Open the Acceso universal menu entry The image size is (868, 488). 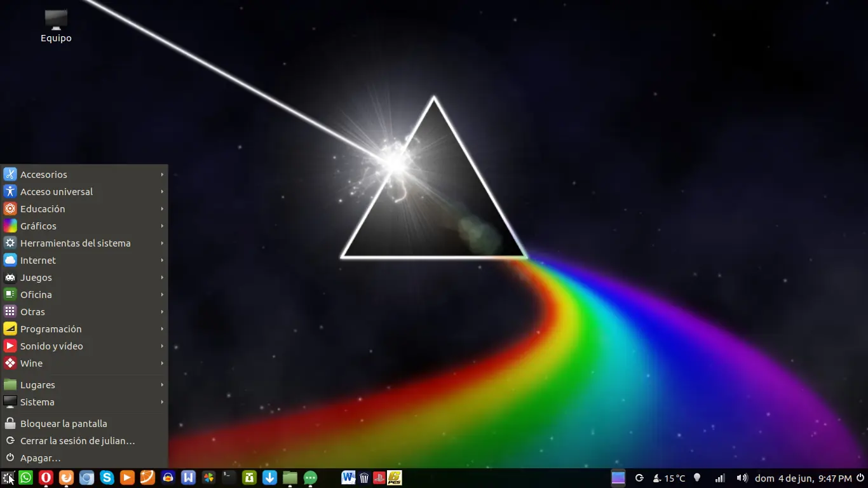click(x=84, y=191)
